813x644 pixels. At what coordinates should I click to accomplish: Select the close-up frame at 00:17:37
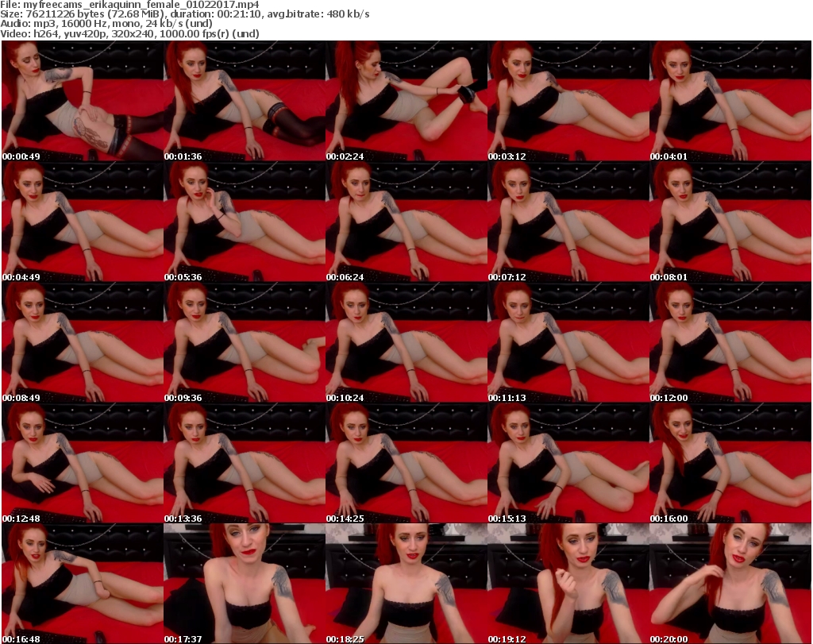pos(245,584)
